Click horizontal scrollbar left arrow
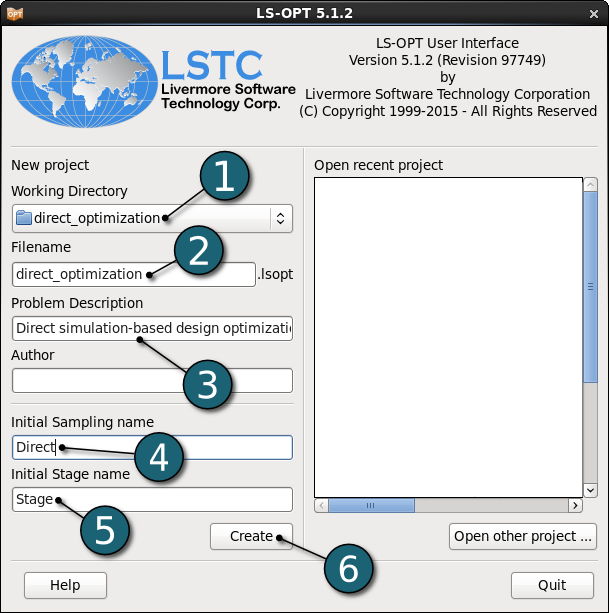The width and height of the screenshot is (609, 613). [x=321, y=505]
